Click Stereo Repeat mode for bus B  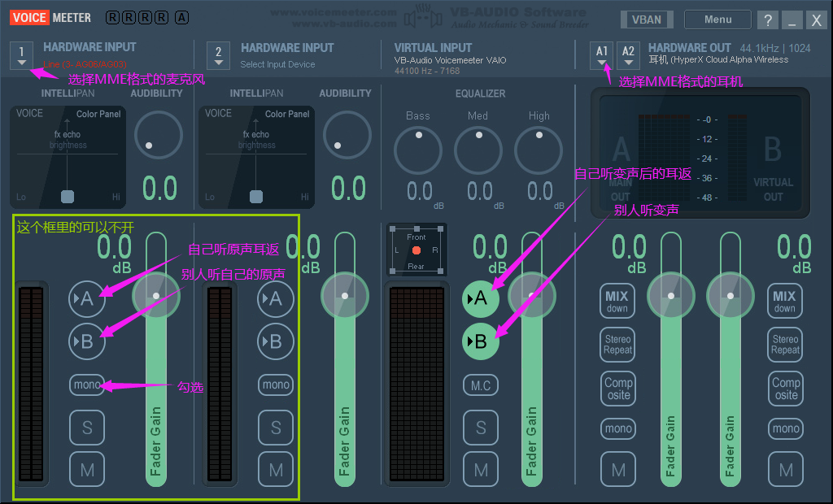point(785,345)
